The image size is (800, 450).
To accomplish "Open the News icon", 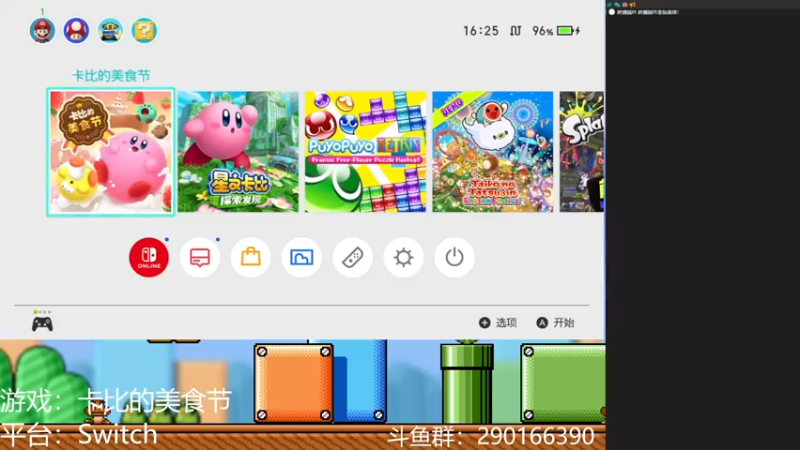I will [199, 257].
